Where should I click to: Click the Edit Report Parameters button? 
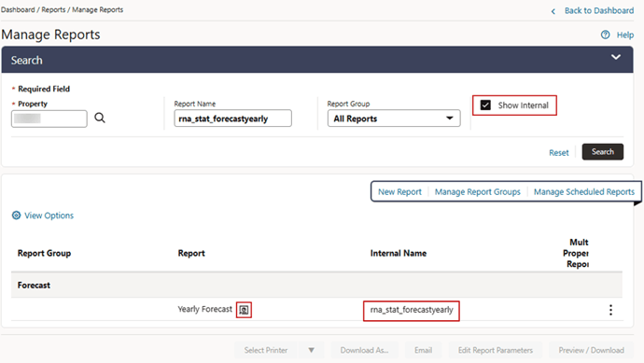click(496, 350)
